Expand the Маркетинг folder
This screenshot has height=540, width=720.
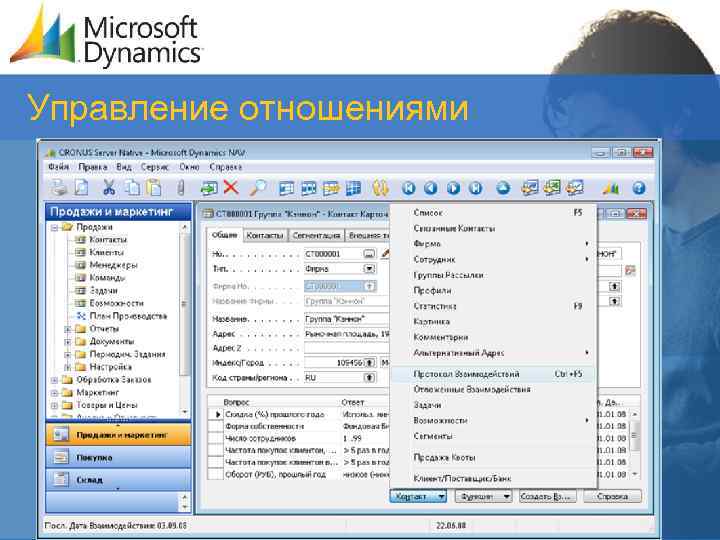[x=55, y=393]
